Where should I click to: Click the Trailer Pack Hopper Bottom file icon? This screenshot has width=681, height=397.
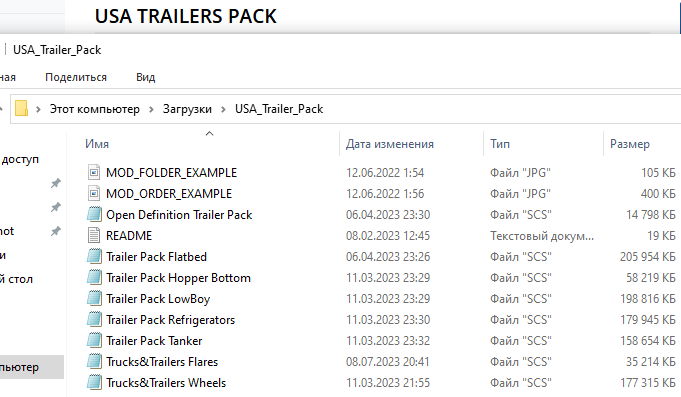[94, 278]
